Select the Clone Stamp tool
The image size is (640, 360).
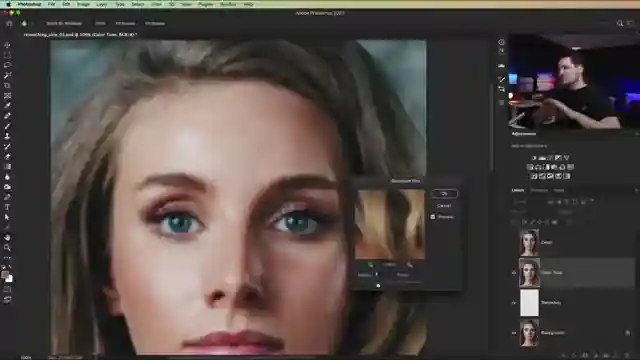[x=7, y=136]
